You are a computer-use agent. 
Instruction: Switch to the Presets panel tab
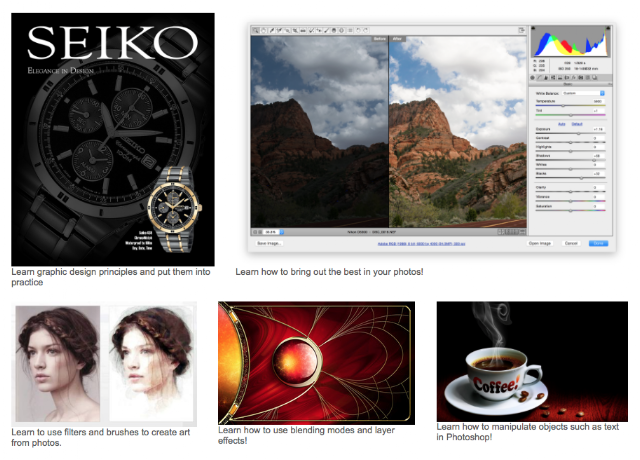pyautogui.click(x=588, y=78)
